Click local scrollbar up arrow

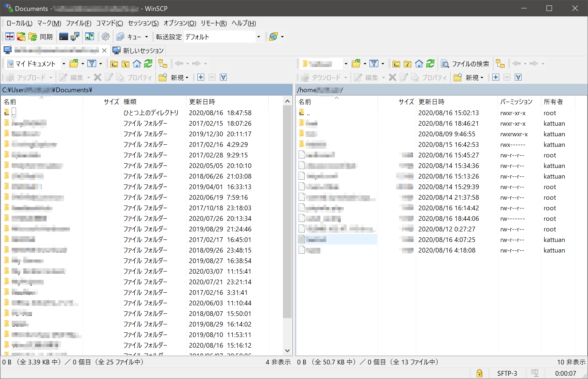[x=287, y=101]
